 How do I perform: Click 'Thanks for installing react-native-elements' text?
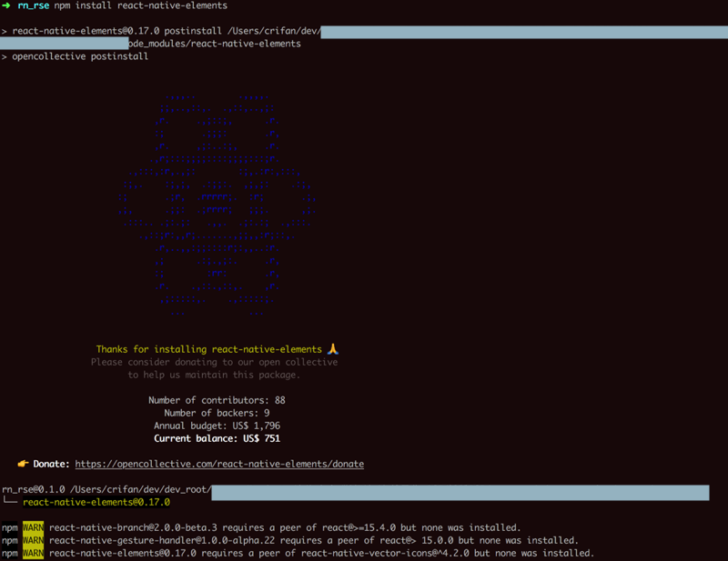[x=209, y=349]
